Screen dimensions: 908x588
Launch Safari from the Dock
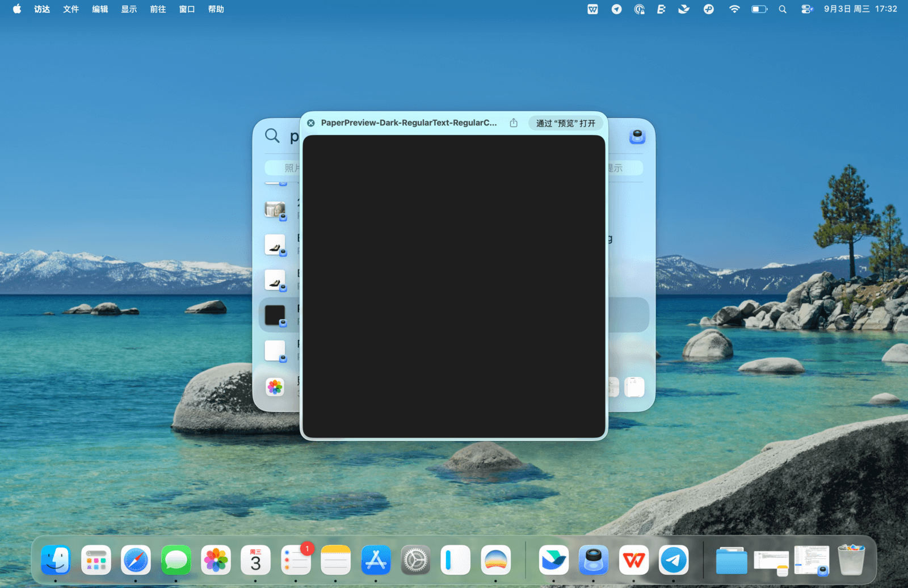(x=136, y=560)
